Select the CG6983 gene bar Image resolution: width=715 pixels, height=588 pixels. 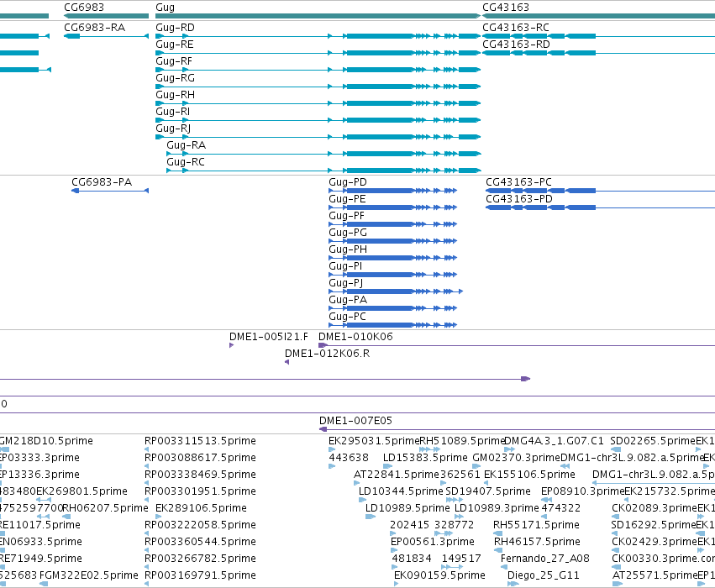point(106,16)
